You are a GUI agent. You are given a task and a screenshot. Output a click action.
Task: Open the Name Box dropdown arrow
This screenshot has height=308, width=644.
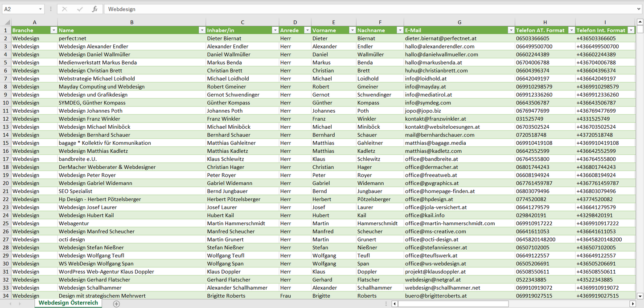pyautogui.click(x=40, y=9)
